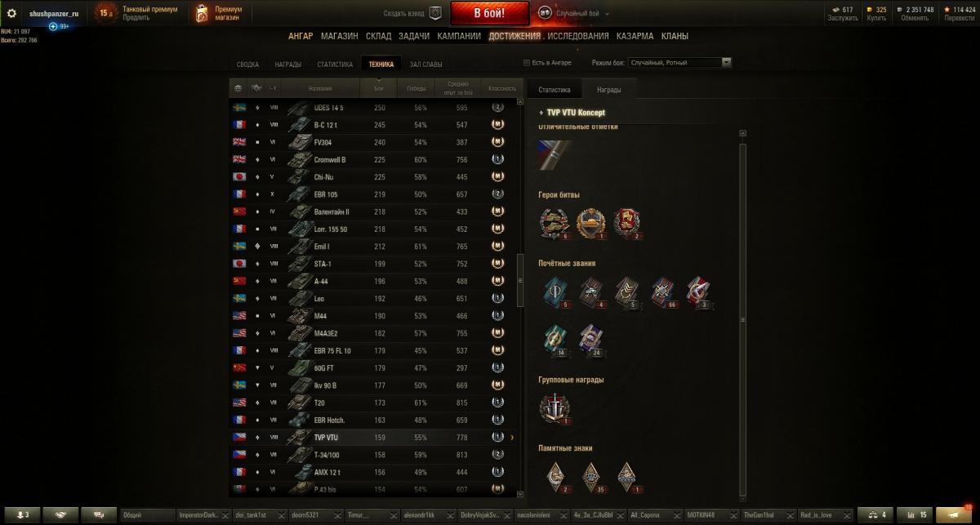Open the 'Зал славы' tab
This screenshot has height=525, width=980.
426,64
